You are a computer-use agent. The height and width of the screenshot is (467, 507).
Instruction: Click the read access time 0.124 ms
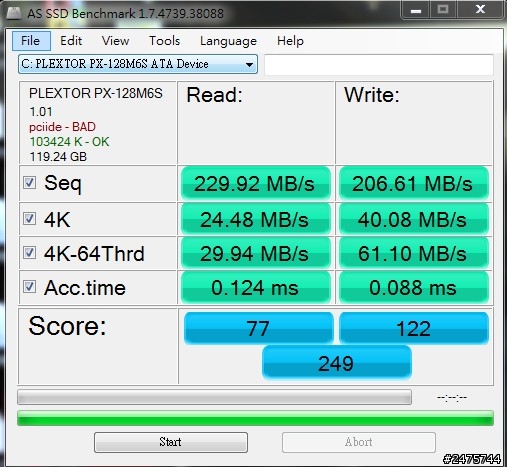click(256, 287)
